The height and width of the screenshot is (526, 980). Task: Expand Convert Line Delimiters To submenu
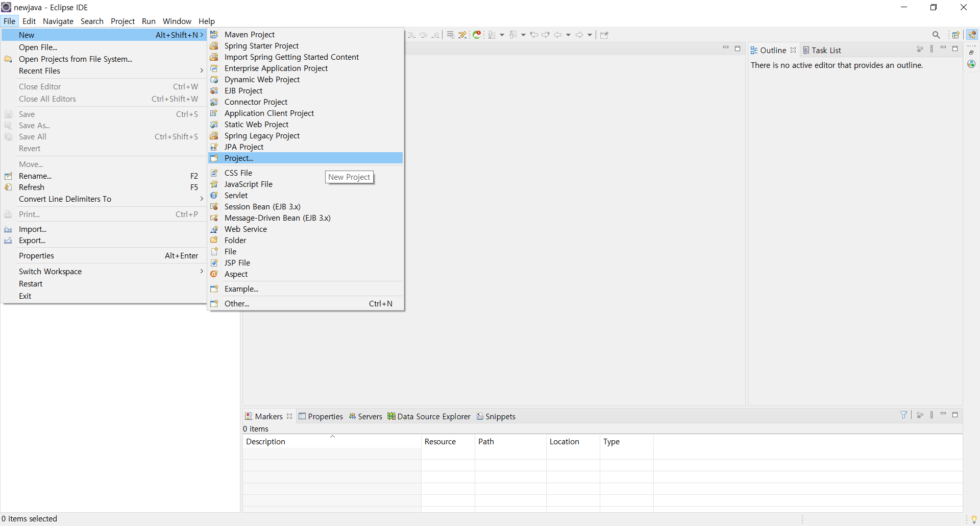[x=104, y=199]
